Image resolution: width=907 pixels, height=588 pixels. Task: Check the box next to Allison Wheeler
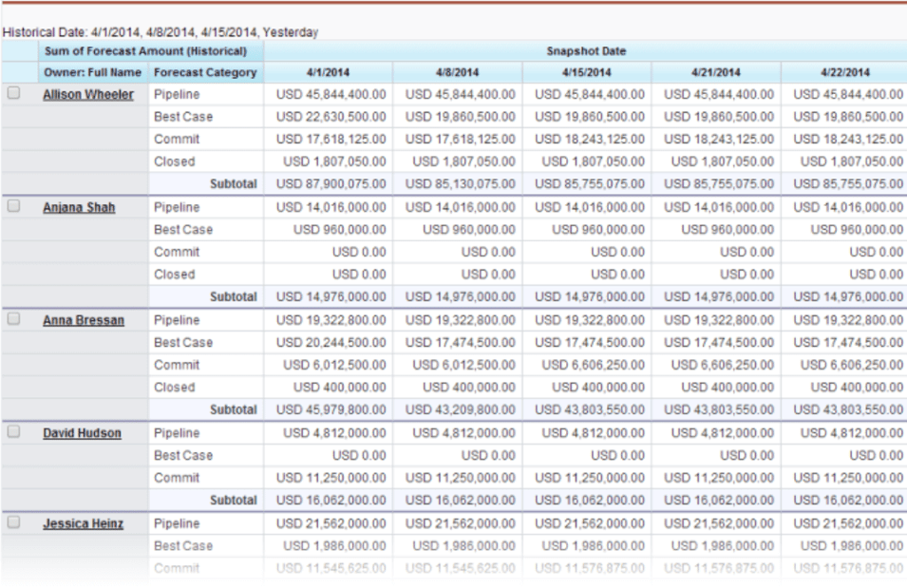(x=13, y=93)
